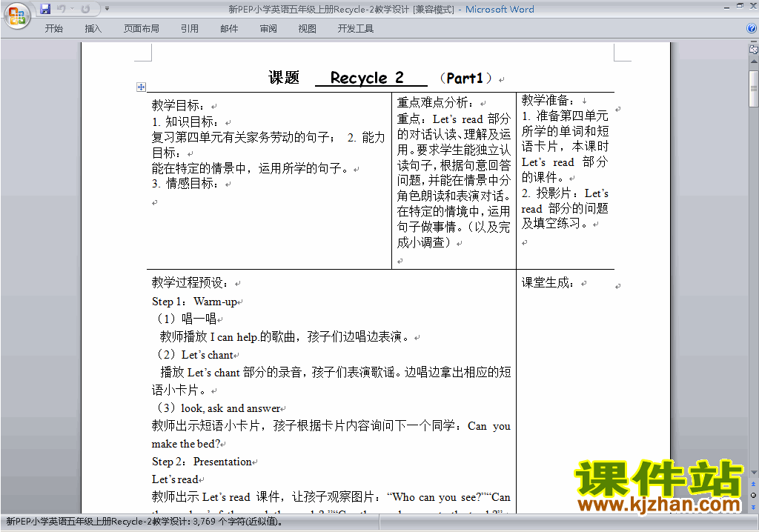759x532 pixels.
Task: Click the vertical scrollbar down arrow
Action: (x=754, y=473)
